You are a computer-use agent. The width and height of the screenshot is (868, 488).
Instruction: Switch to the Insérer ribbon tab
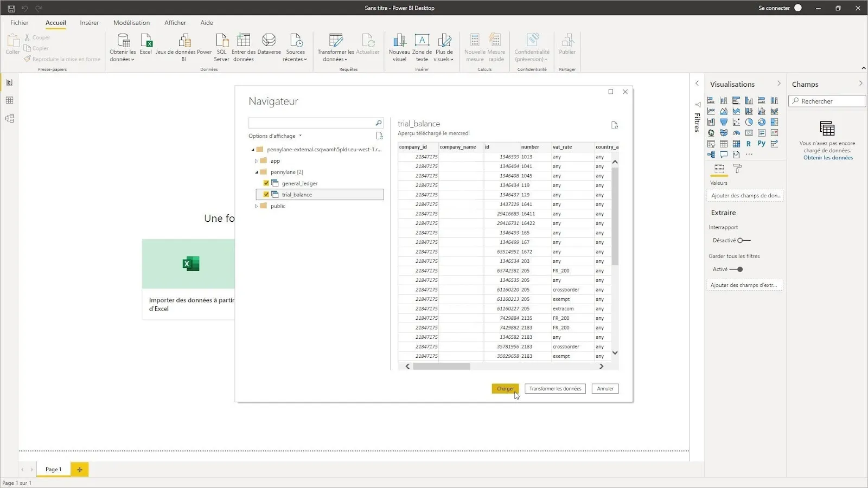(90, 23)
